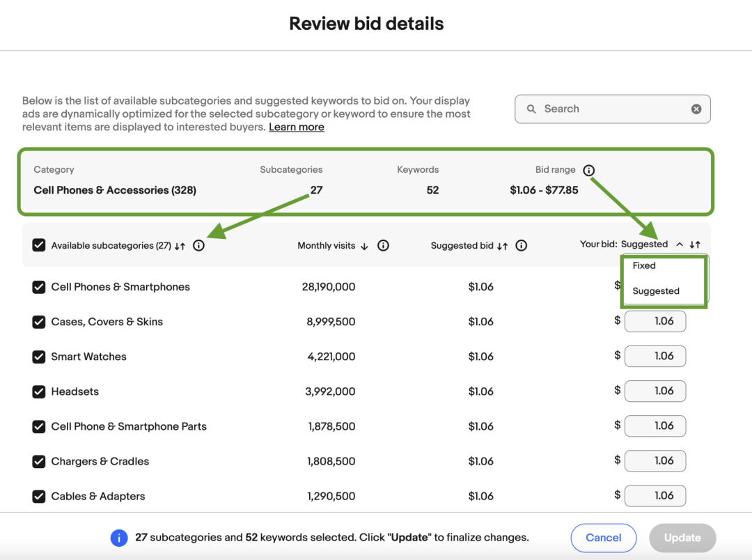Screen dimensions: 752x560
Task: Click the Headsets bid amount field
Action: [x=655, y=391]
